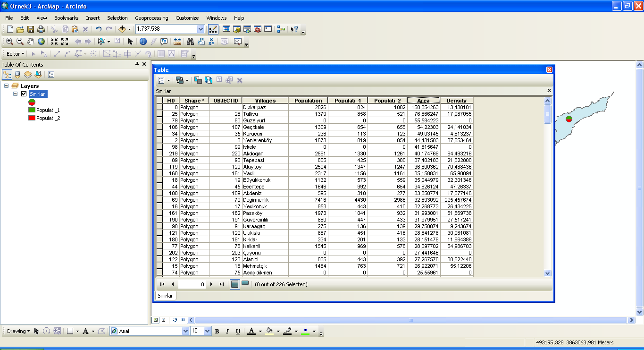Toggle Show all records view button

(x=235, y=284)
